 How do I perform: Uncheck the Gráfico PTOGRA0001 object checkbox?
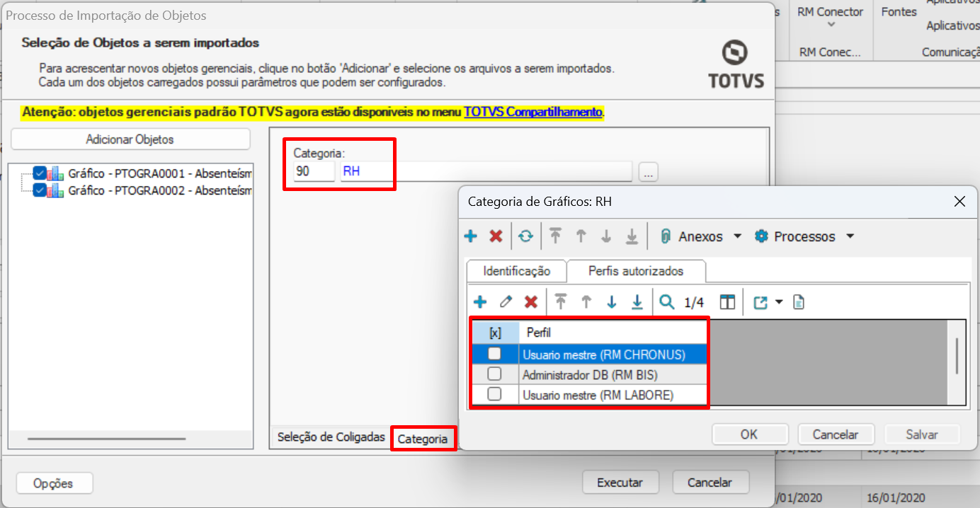pyautogui.click(x=40, y=173)
